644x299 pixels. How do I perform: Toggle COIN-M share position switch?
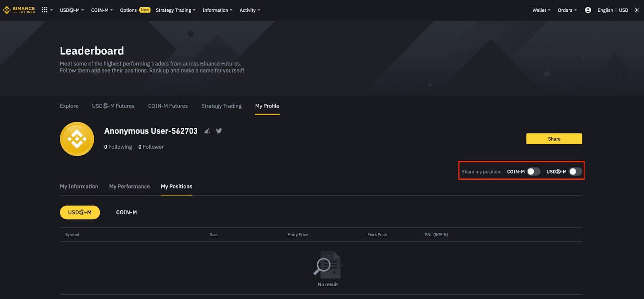click(x=534, y=172)
